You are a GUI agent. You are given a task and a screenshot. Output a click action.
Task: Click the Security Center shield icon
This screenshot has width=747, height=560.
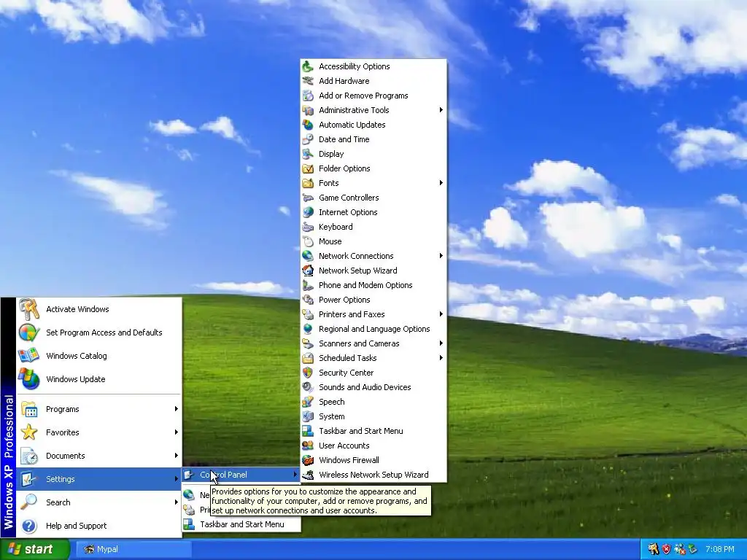point(308,373)
